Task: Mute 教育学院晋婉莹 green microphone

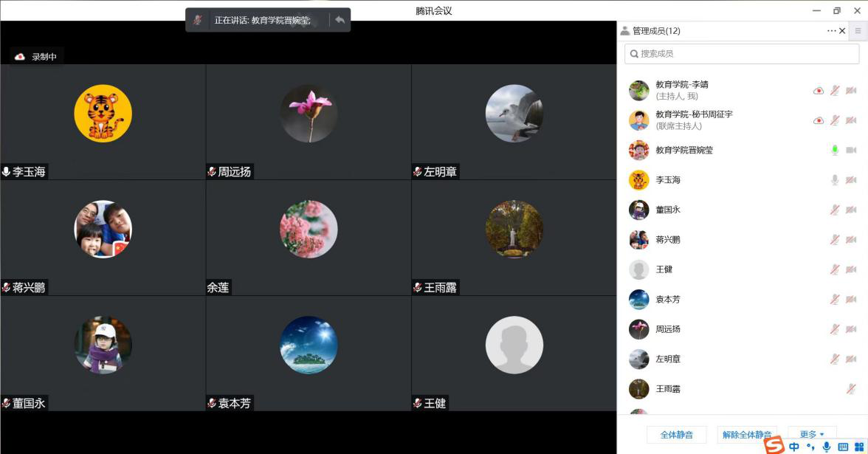Action: [x=835, y=150]
